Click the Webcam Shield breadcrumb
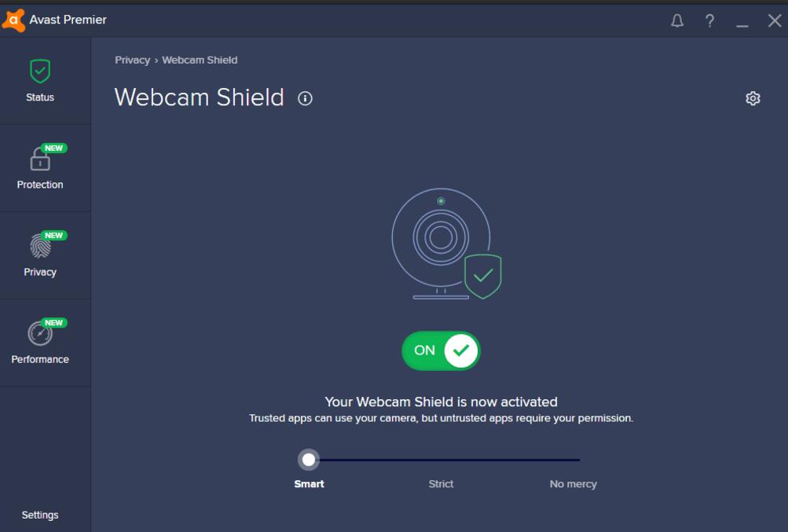The width and height of the screenshot is (788, 532). pos(200,60)
